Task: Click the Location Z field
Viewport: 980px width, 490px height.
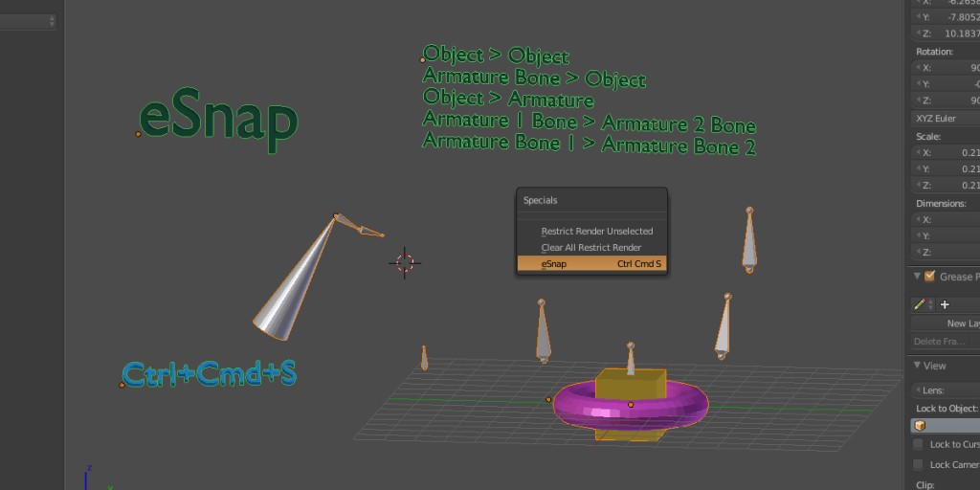Action: pyautogui.click(x=945, y=33)
